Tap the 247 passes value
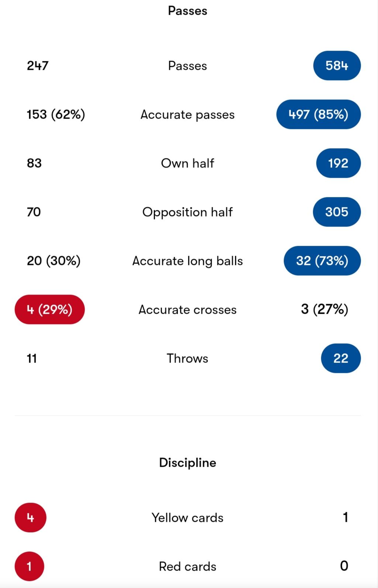The width and height of the screenshot is (378, 588). [38, 65]
